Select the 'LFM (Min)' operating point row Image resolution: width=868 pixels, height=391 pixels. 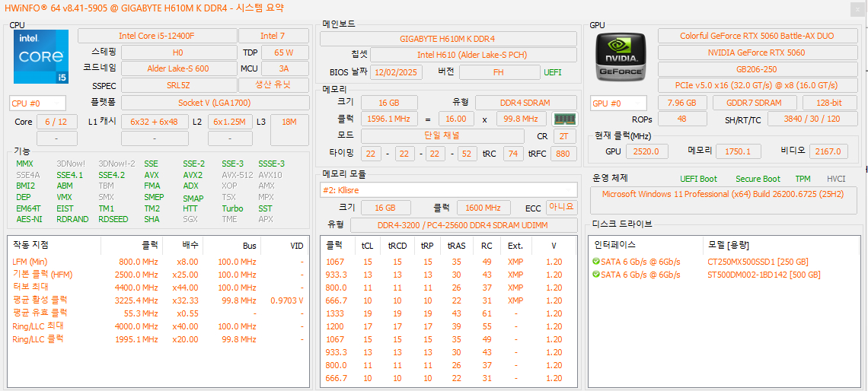158,262
